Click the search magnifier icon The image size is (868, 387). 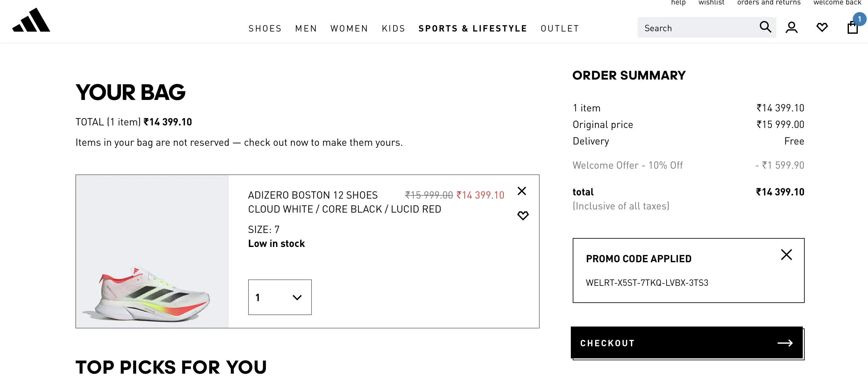coord(765,27)
